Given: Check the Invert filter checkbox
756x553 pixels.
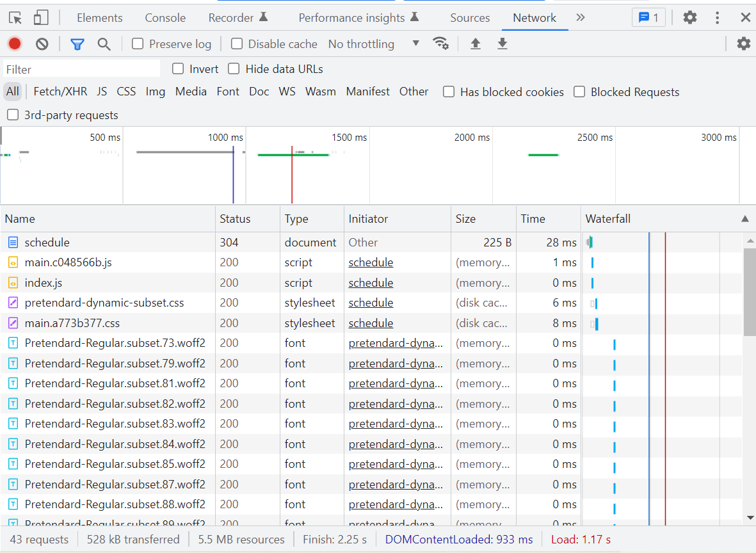Looking at the screenshot, I should pyautogui.click(x=178, y=69).
